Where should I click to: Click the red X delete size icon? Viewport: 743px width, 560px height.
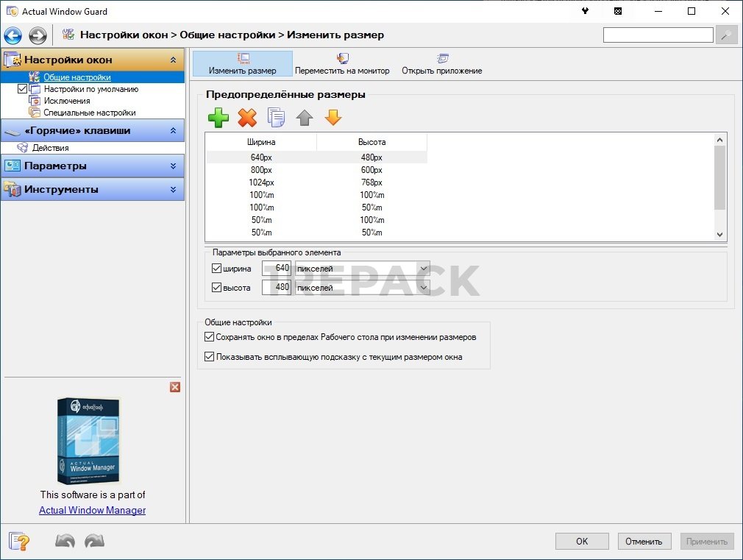(247, 118)
